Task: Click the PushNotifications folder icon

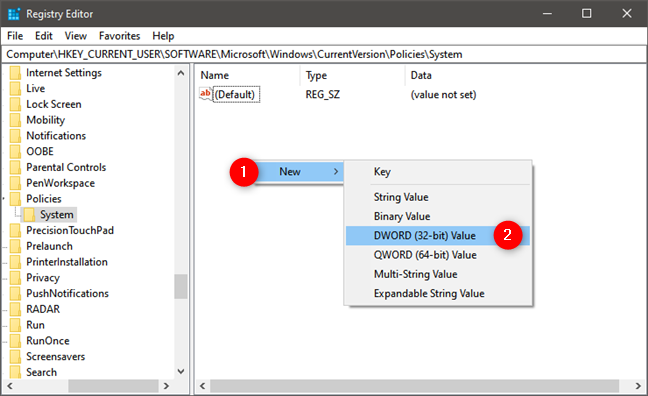Action: (15, 293)
